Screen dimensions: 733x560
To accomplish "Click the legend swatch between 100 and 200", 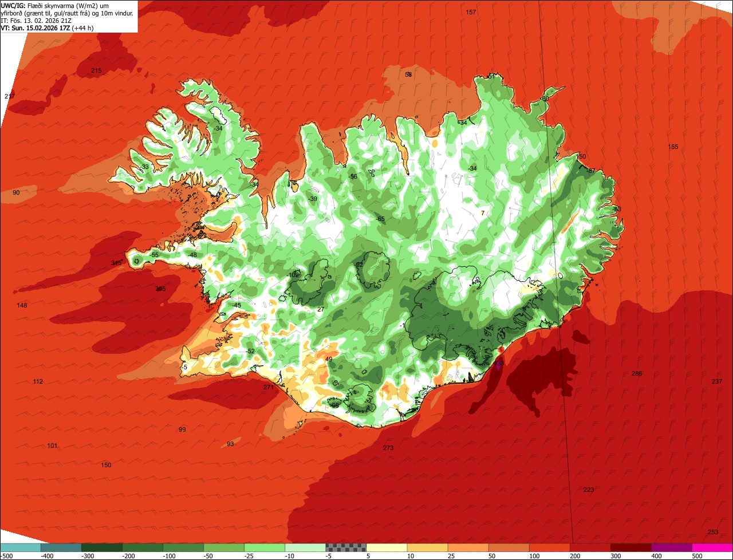I will coord(550,547).
